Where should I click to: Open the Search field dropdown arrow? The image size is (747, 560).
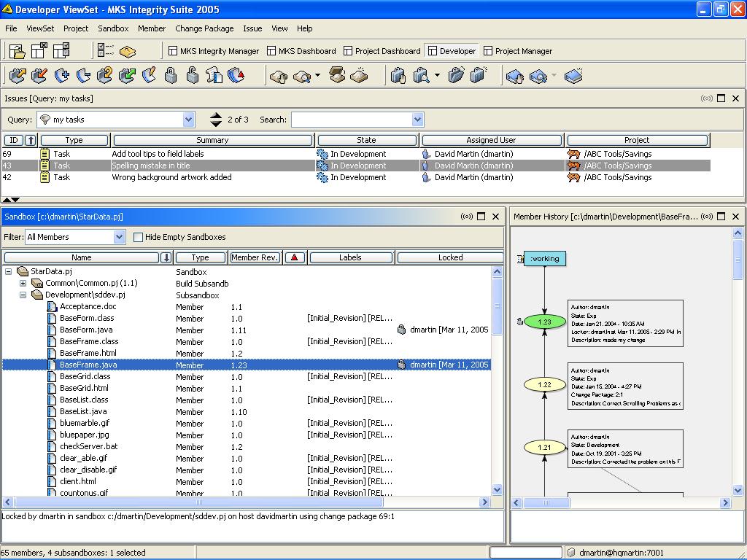[418, 120]
